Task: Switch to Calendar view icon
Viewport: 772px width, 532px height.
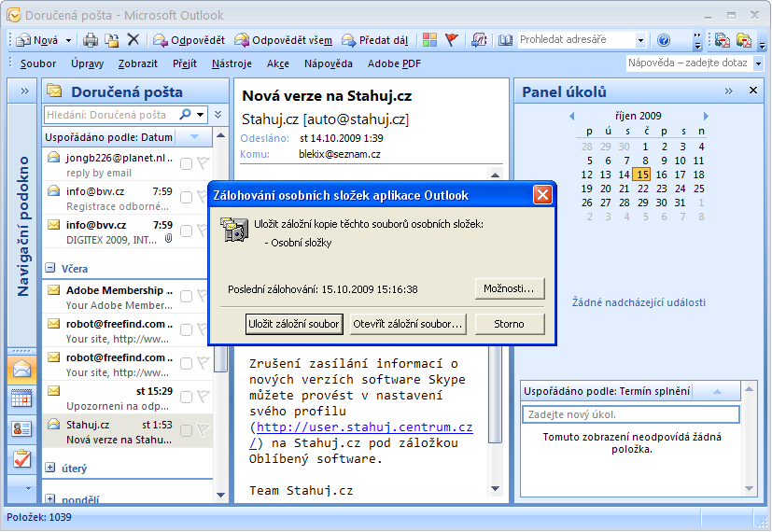Action: tap(21, 399)
